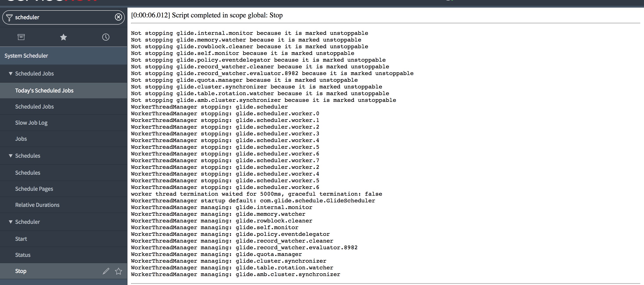Click 'WorkerThreadManager stopping: glide.scheduler' line
Viewport: 644px width, 285px height.
(x=209, y=107)
